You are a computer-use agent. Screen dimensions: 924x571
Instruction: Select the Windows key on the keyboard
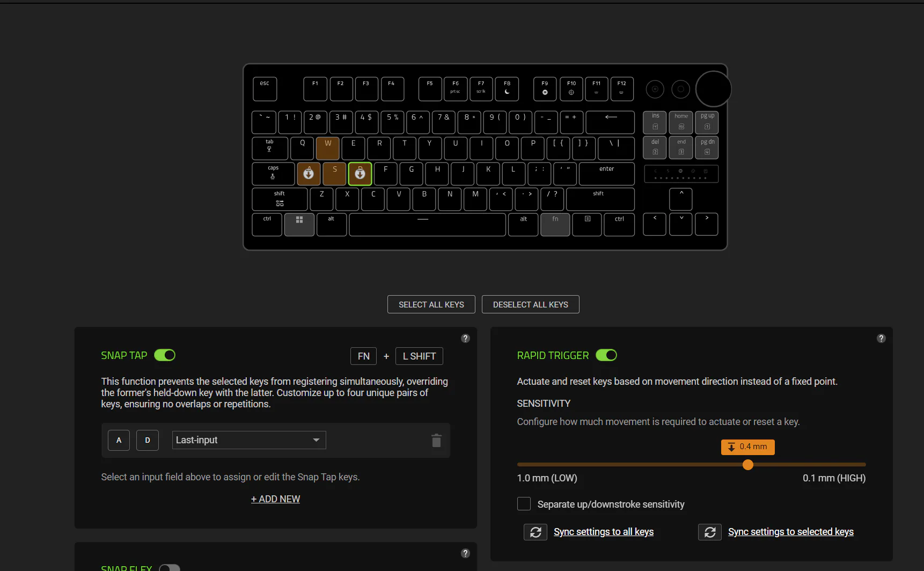299,224
